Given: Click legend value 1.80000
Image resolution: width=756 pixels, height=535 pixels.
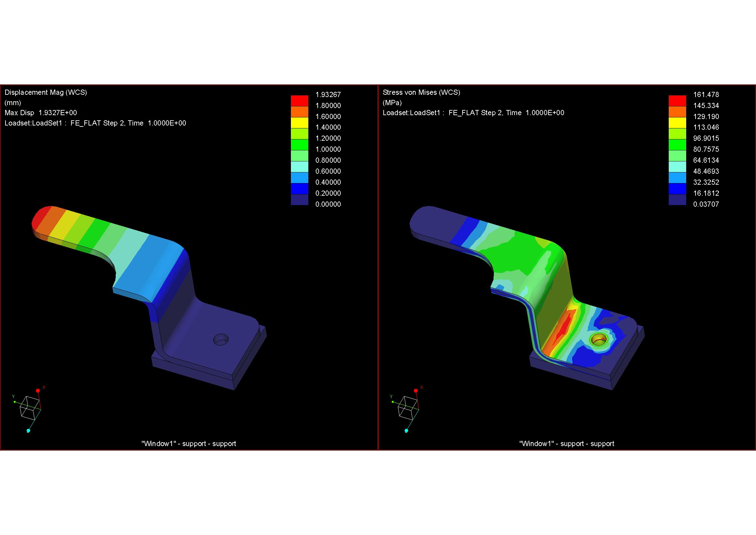Looking at the screenshot, I should point(328,105).
